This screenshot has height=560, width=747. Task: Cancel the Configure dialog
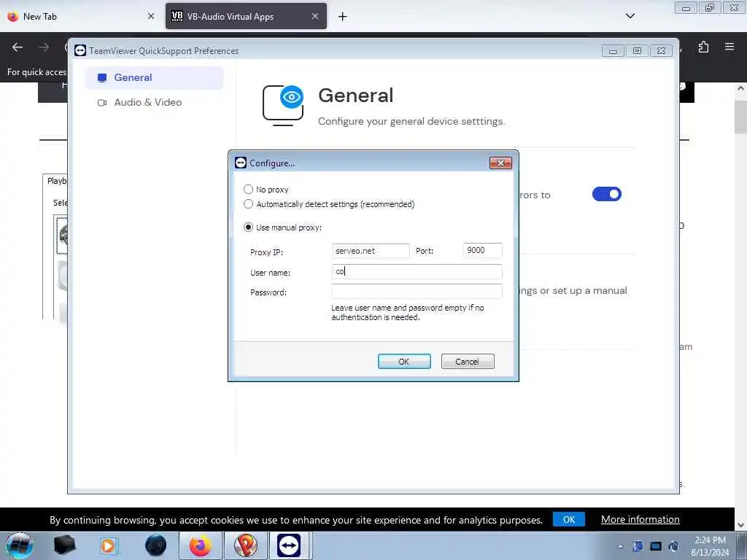(468, 362)
